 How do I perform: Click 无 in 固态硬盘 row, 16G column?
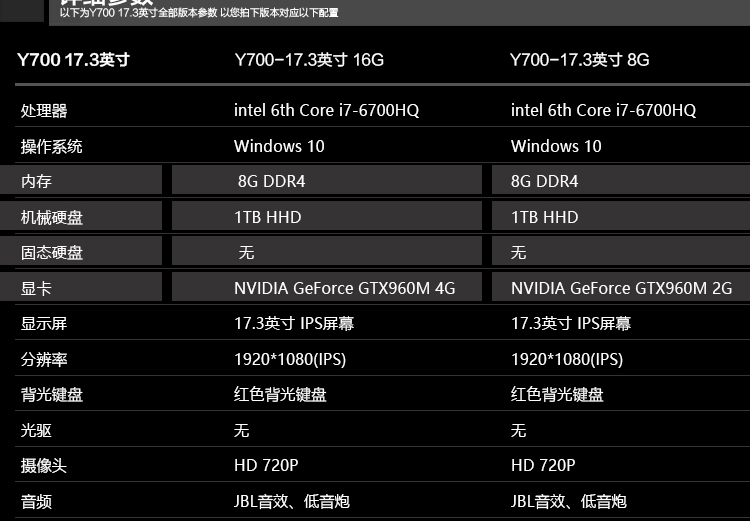(246, 252)
